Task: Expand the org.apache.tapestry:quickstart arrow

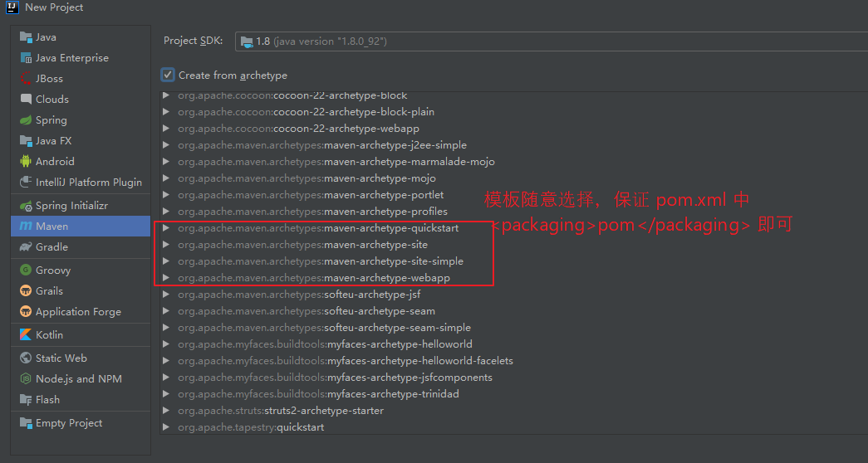Action: click(x=166, y=427)
